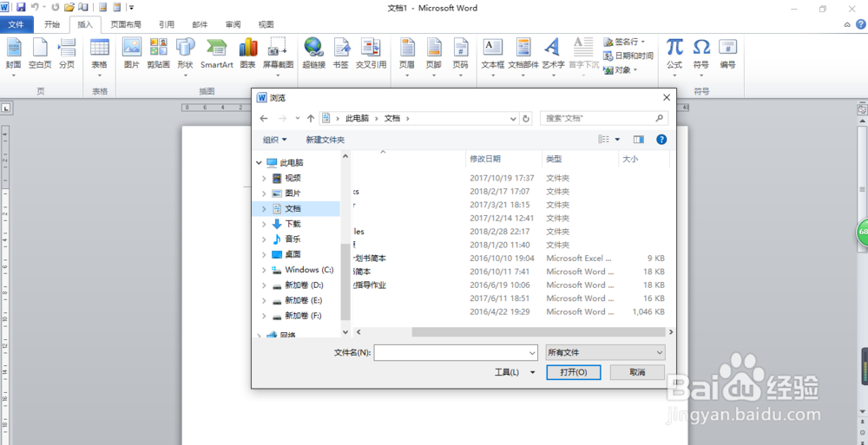Open signature line (签名行) dropdown

[624, 42]
